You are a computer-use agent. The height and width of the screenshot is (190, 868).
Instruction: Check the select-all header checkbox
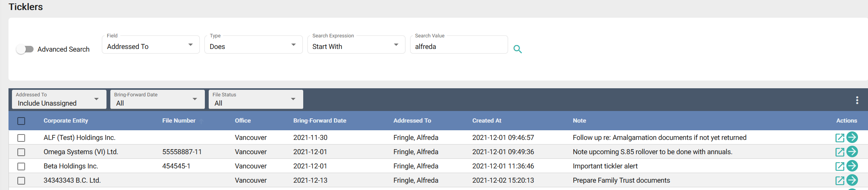click(x=21, y=121)
